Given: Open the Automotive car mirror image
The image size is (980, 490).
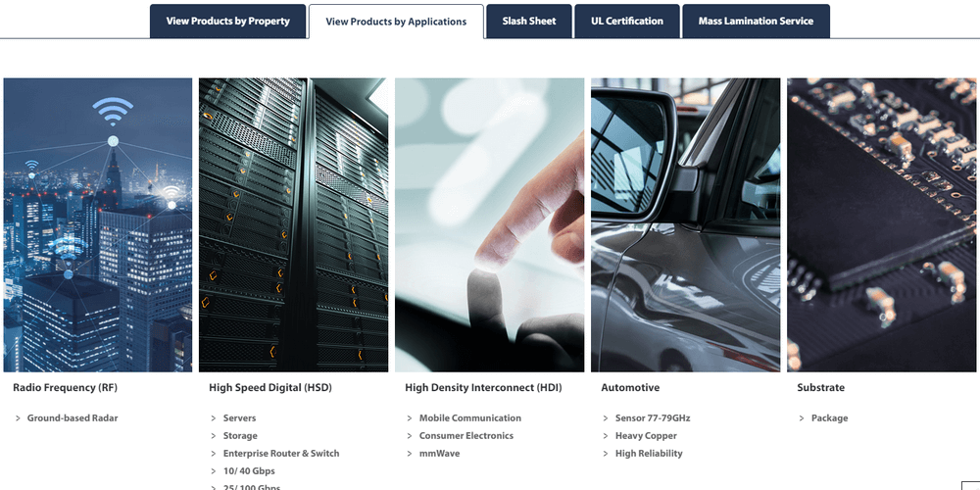Looking at the screenshot, I should (686, 225).
